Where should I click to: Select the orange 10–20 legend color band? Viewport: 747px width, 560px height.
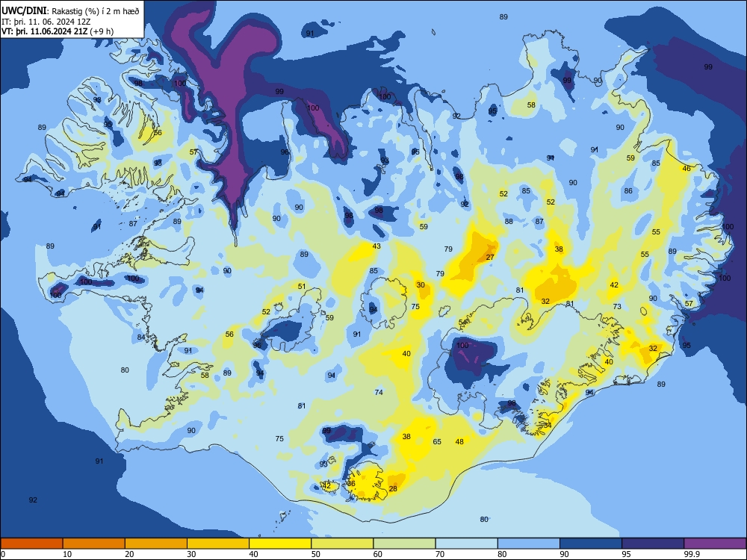click(94, 544)
